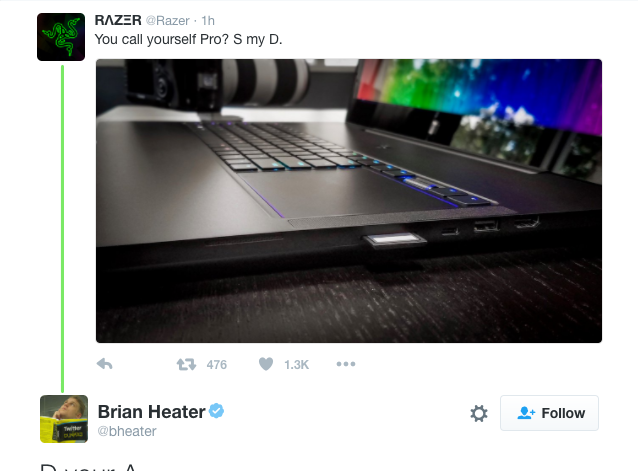Image resolution: width=638 pixels, height=471 pixels.
Task: Click the Brian Heater name link
Action: coord(151,412)
